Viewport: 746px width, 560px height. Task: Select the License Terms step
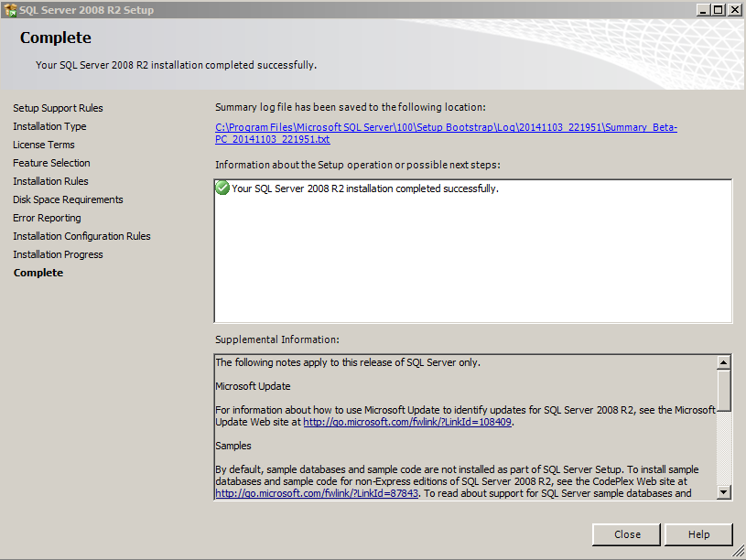(44, 145)
